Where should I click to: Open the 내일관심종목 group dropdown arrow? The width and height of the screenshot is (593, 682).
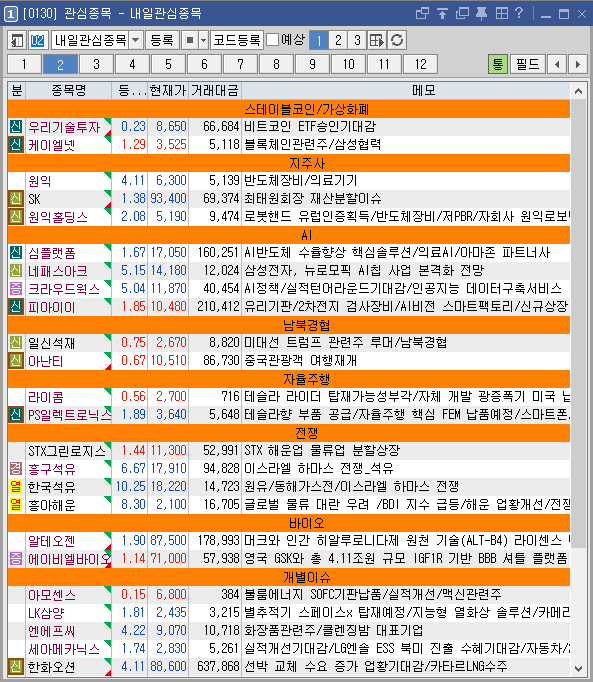[136, 40]
